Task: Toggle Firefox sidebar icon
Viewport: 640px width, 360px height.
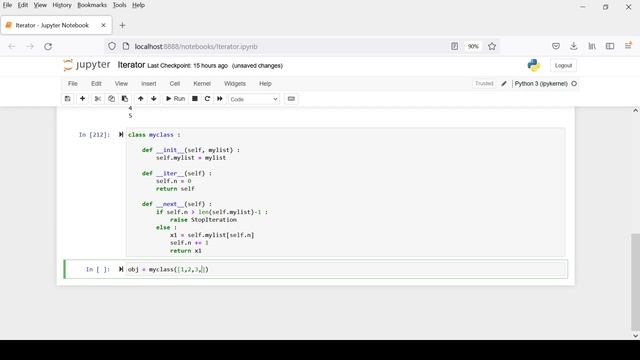Action: pos(610,46)
